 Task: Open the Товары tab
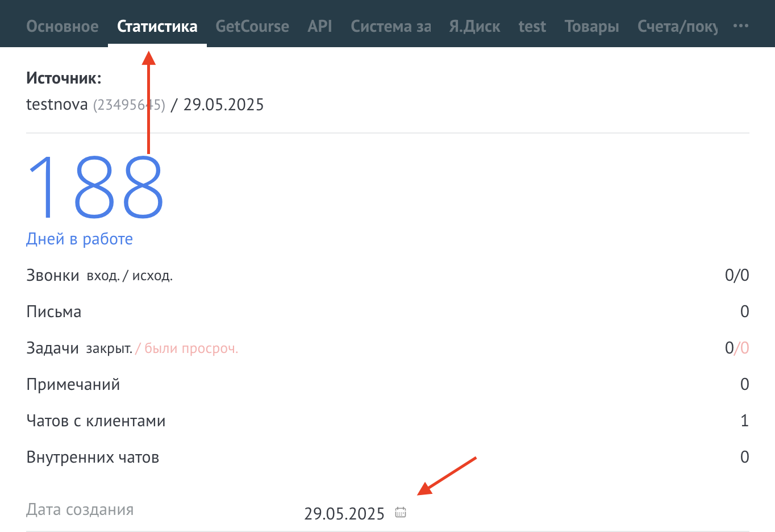591,26
